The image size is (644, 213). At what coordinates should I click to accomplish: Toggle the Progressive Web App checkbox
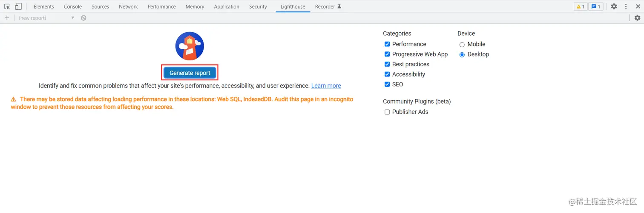click(x=387, y=54)
